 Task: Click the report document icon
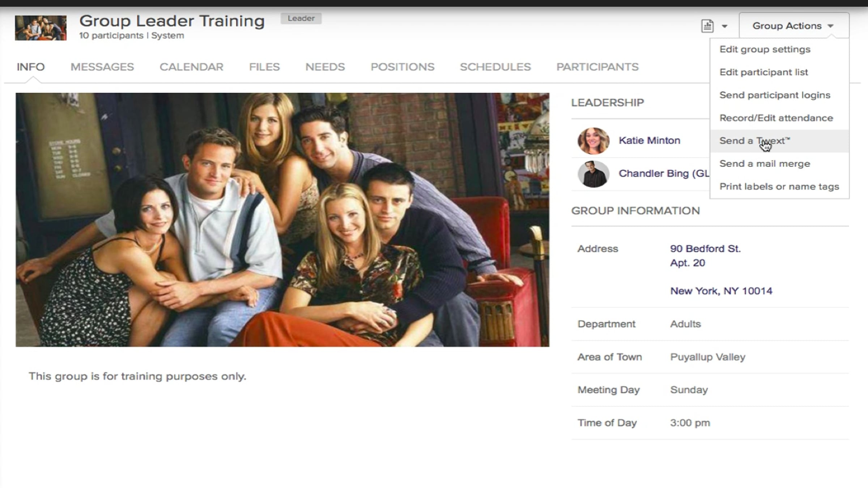click(x=707, y=26)
